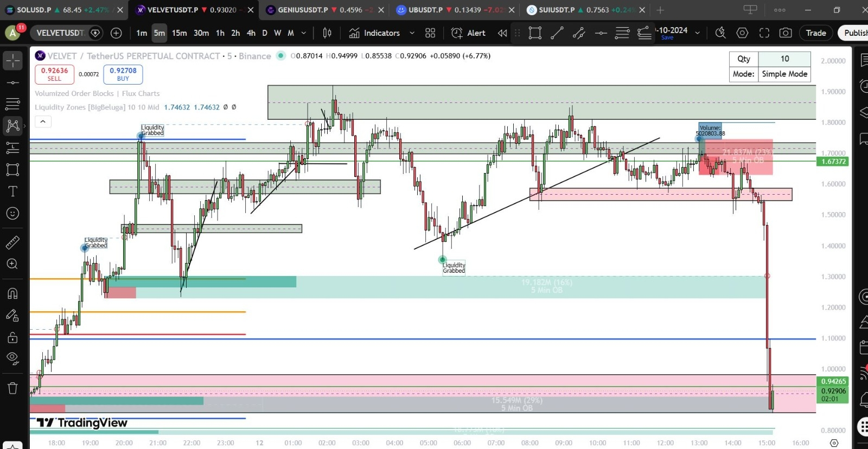
Task: Click the 0.94265 price label
Action: tap(833, 382)
